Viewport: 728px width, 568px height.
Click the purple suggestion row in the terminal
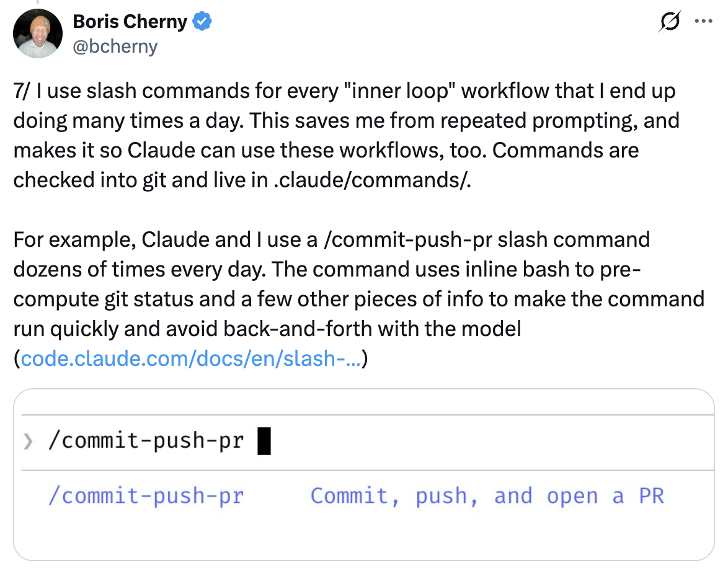[x=310, y=495]
